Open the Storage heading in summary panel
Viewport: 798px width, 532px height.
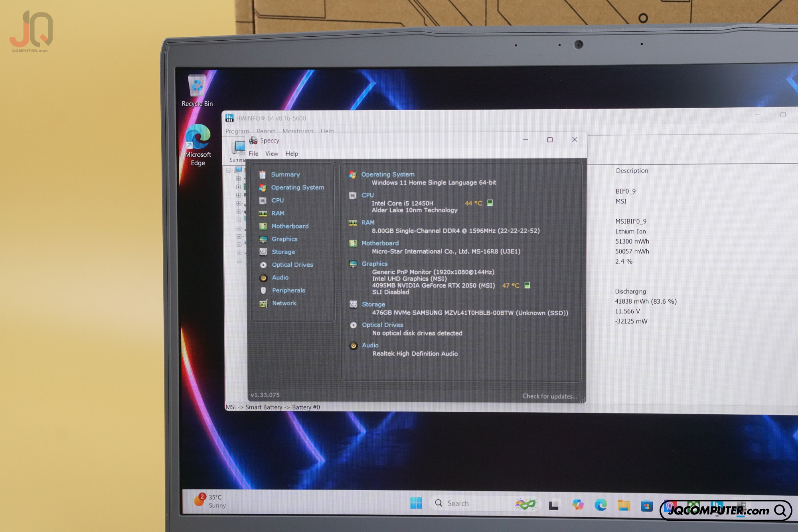click(373, 305)
